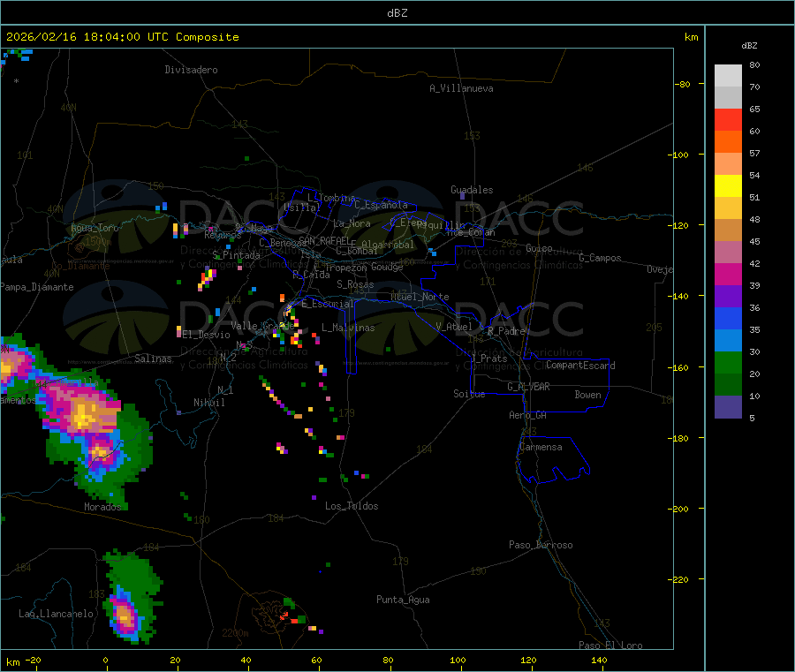
Task: Click the Lag.Llancanelo map label
Action: pos(56,614)
